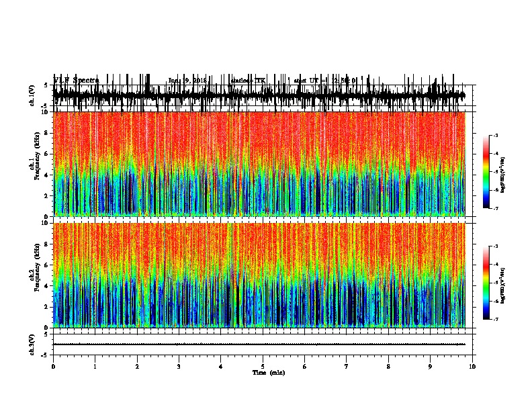Click time axis tick label '10'
Image resolution: width=532 pixels, height=411 pixels.
(x=472, y=367)
